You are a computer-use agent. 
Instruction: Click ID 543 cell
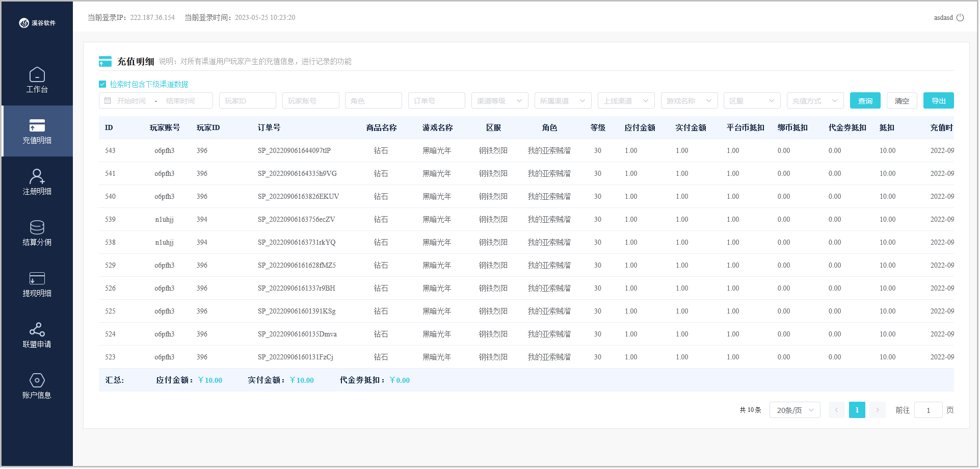tap(110, 151)
